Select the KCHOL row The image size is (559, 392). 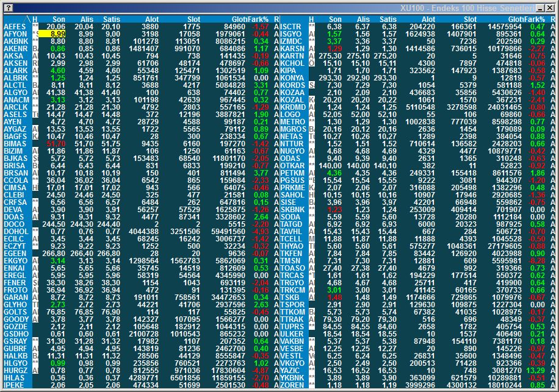coord(292,63)
